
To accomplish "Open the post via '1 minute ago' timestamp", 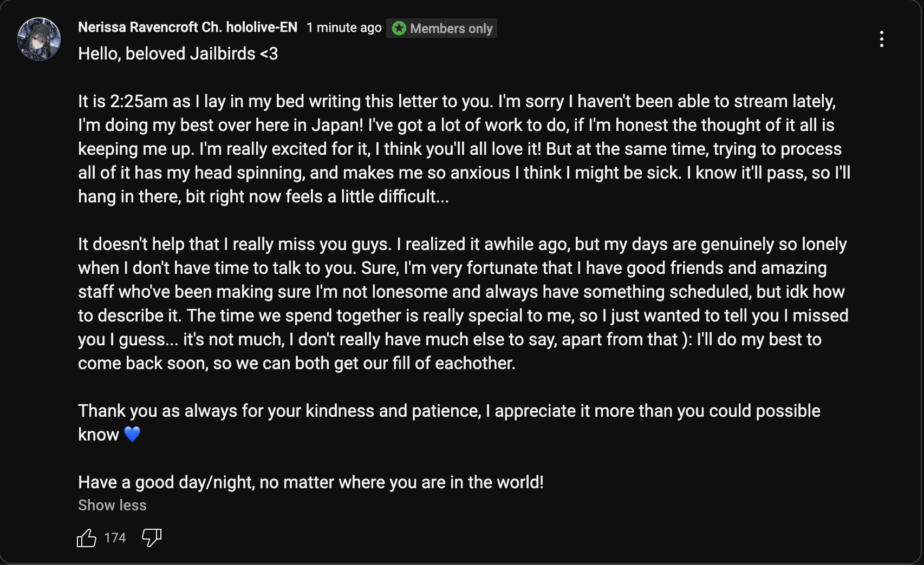I will click(344, 28).
